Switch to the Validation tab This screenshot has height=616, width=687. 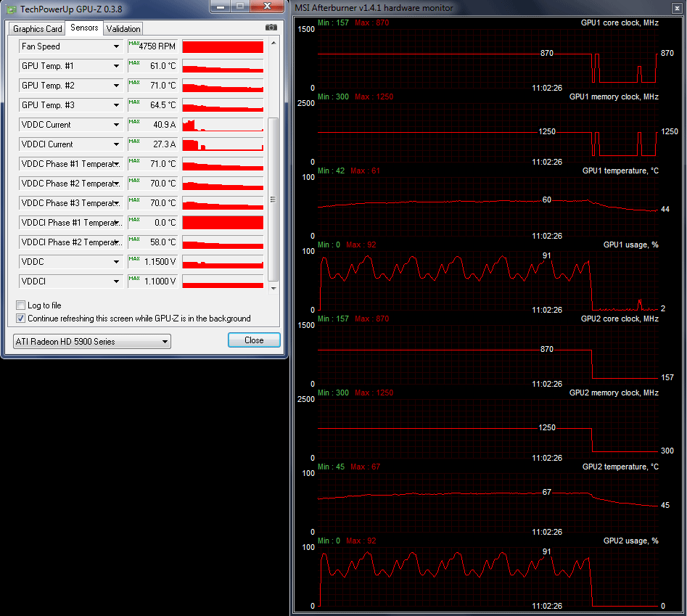click(x=123, y=29)
